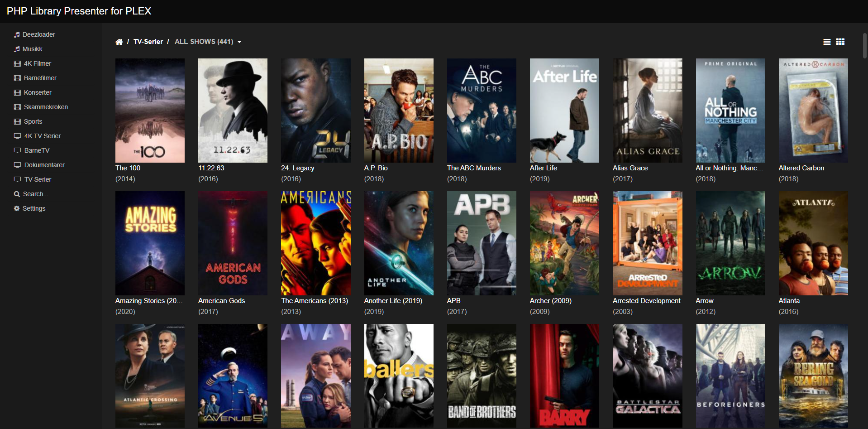The image size is (868, 429).
Task: Open the Barnefilmer library
Action: click(40, 78)
